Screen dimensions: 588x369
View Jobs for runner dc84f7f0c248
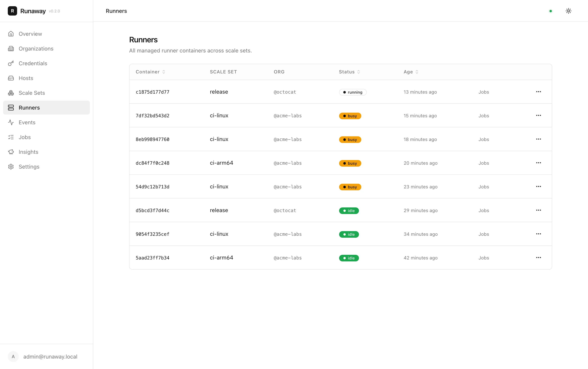(x=484, y=163)
